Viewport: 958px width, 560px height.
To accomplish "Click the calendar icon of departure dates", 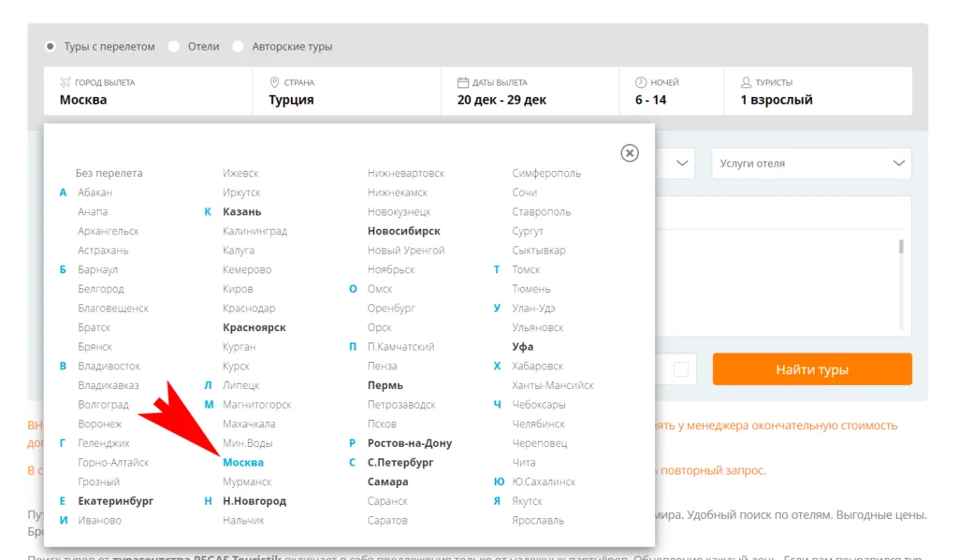I will point(462,82).
